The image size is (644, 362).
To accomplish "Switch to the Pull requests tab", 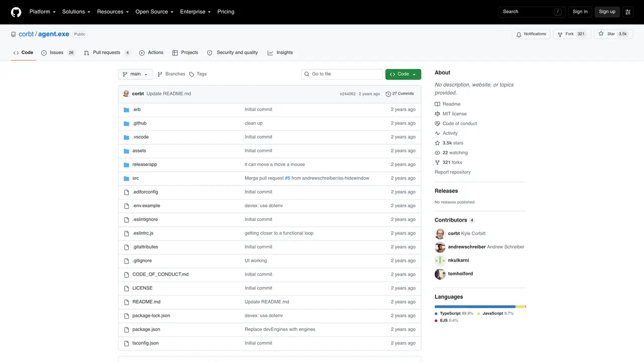I will pos(107,53).
